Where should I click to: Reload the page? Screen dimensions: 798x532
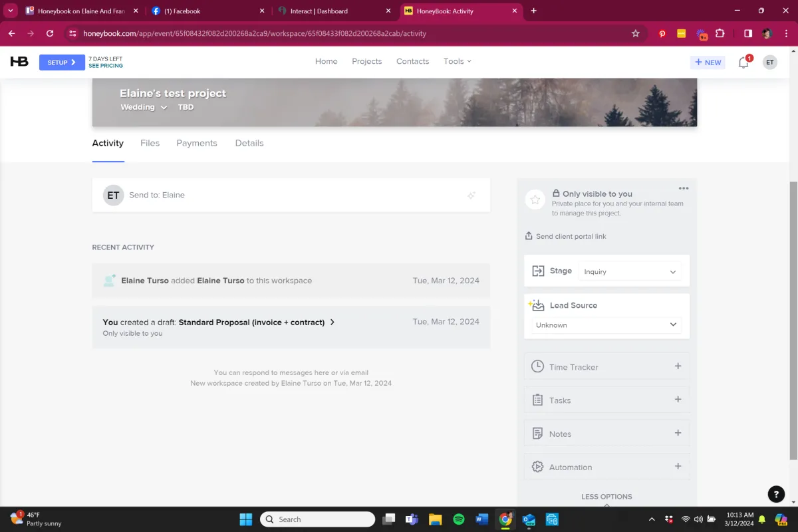point(50,33)
